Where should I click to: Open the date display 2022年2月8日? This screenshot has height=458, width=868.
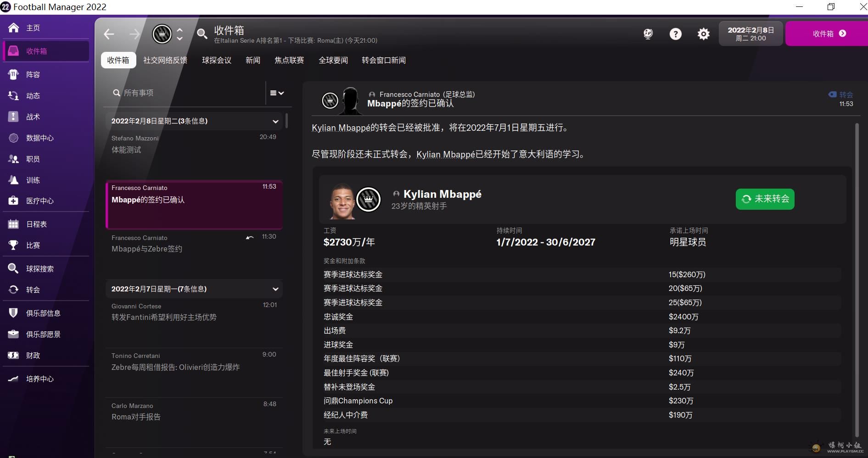750,34
